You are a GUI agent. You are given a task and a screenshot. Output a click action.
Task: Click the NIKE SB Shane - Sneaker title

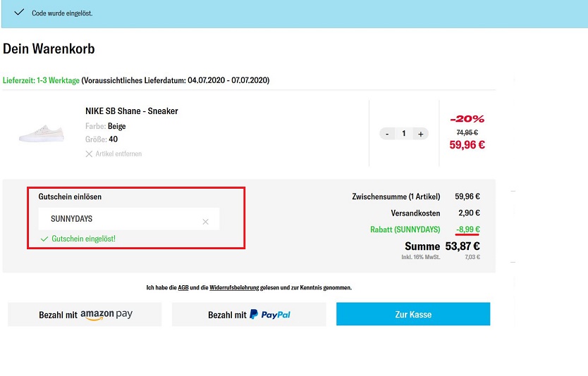[x=132, y=111]
